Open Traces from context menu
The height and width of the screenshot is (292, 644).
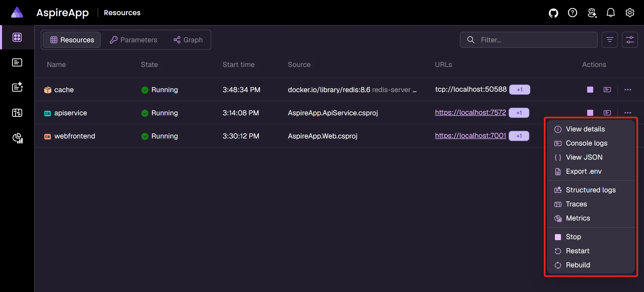point(591,204)
